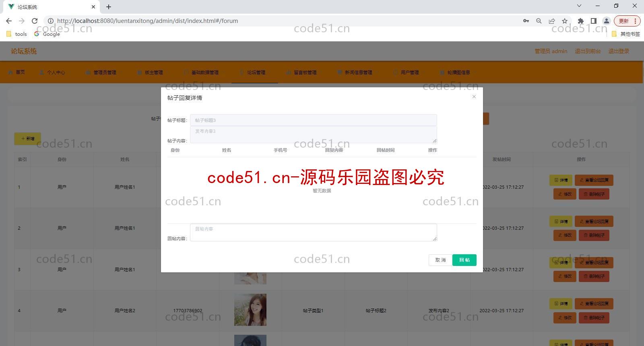Click the 更新 browser update button
Image resolution: width=644 pixels, height=346 pixels.
pos(627,21)
